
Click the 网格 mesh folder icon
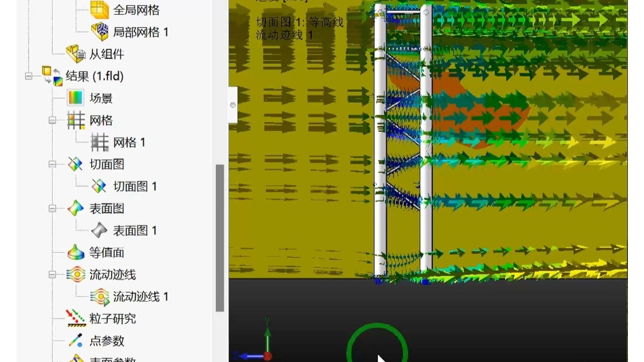[76, 120]
